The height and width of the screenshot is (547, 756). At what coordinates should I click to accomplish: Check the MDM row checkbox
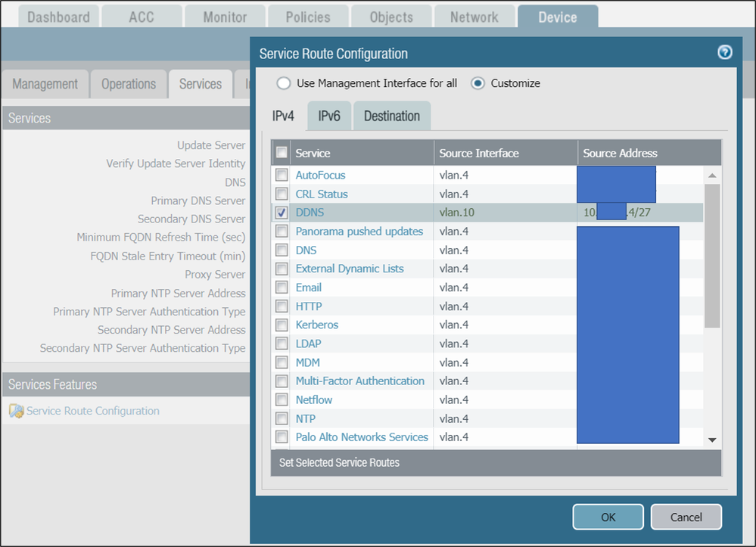tap(282, 362)
